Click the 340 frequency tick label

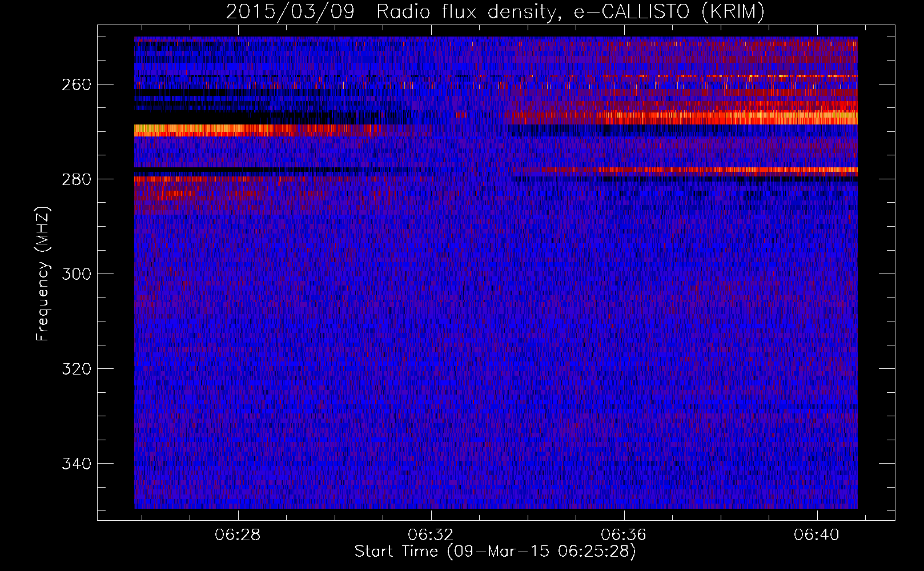click(x=77, y=464)
